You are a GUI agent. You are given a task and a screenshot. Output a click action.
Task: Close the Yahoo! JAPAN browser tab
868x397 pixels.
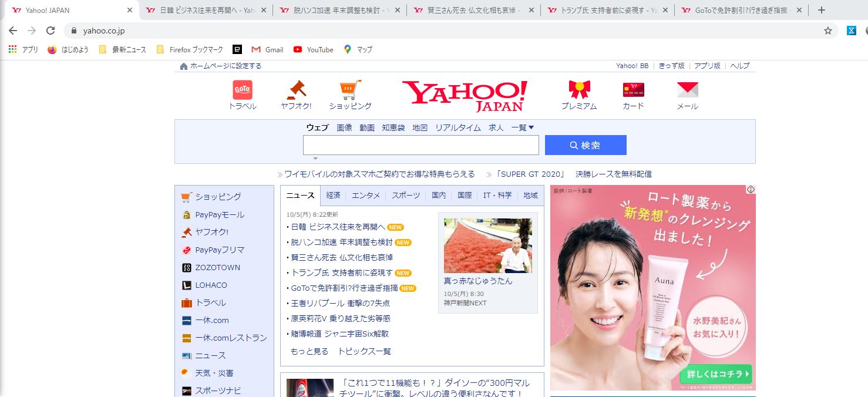click(x=130, y=10)
